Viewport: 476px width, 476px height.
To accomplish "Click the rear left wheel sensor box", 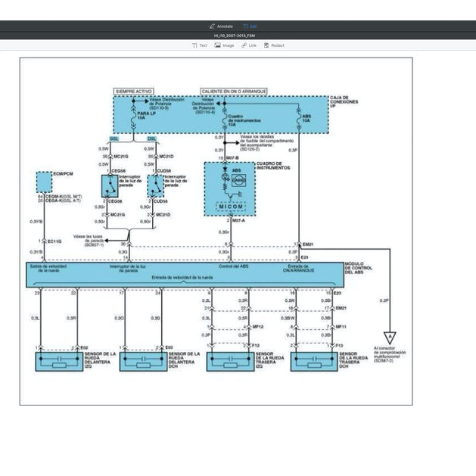I will click(230, 361).
